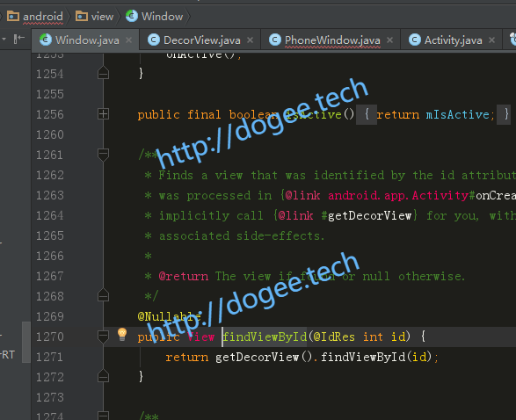Collapse Javadoc comment at line 1261
The height and width of the screenshot is (420, 516).
[104, 155]
